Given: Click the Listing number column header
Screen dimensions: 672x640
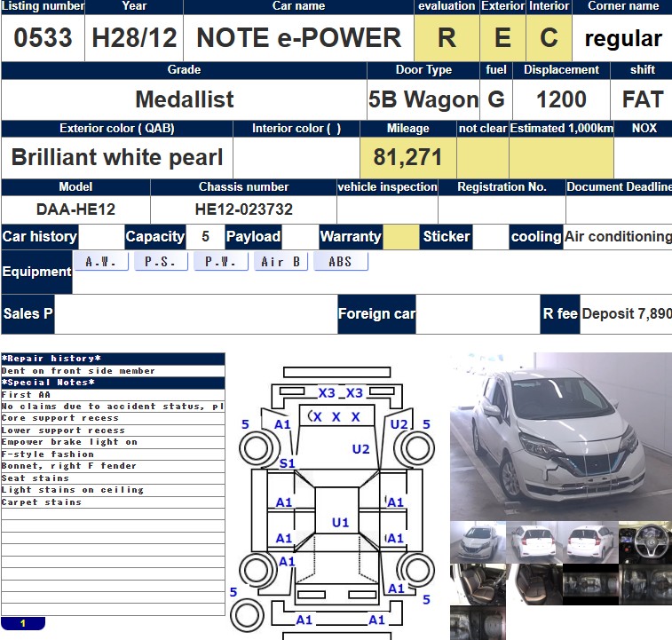Looking at the screenshot, I should [43, 6].
